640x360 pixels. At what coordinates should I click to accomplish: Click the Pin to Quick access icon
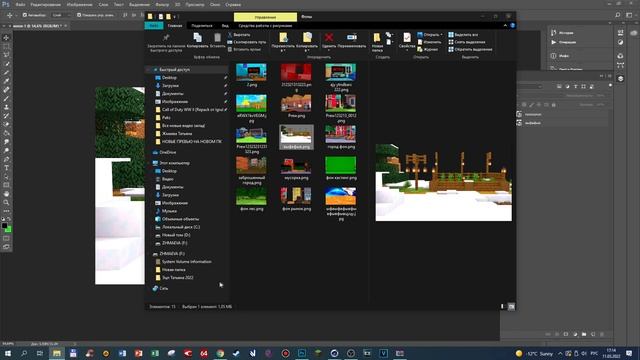pyautogui.click(x=166, y=38)
